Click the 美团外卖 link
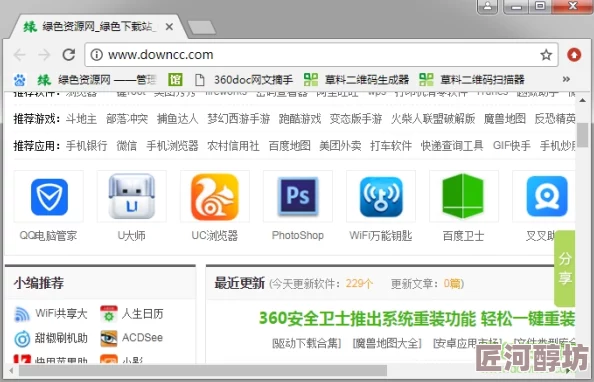Image resolution: width=594 pixels, height=382 pixels. point(340,146)
